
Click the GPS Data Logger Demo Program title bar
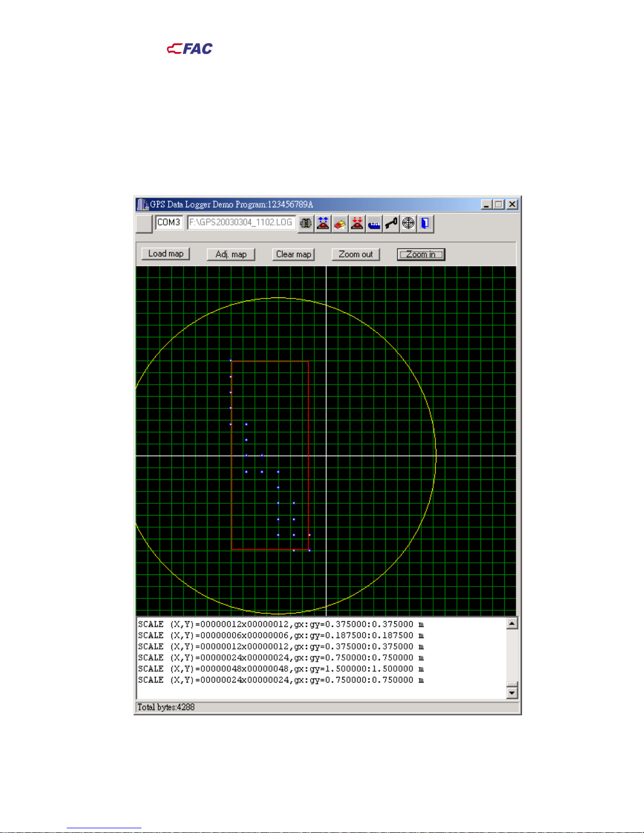click(x=327, y=204)
